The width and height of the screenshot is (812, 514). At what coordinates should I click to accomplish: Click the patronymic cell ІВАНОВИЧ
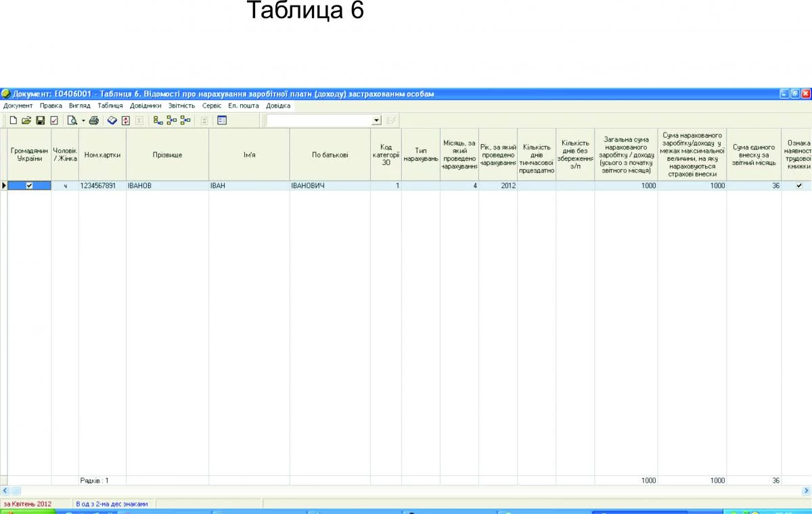tap(330, 185)
